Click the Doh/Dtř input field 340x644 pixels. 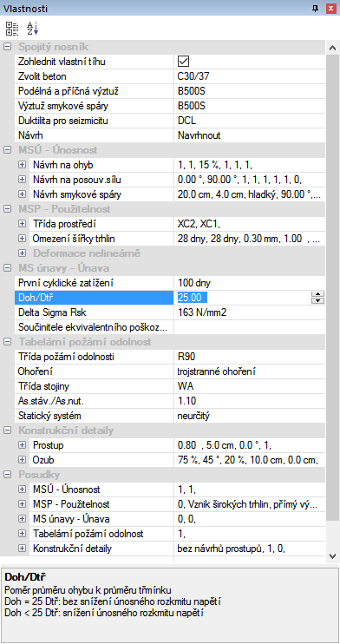coord(243,298)
